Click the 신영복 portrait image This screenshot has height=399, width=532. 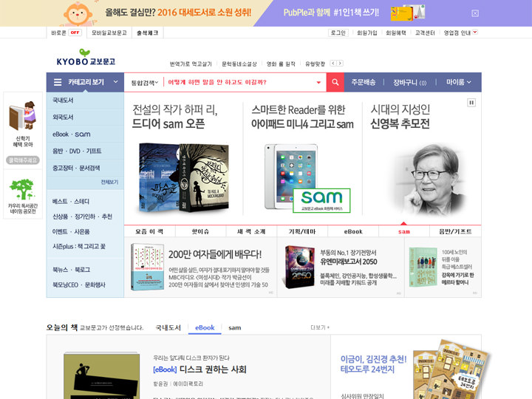(x=431, y=179)
